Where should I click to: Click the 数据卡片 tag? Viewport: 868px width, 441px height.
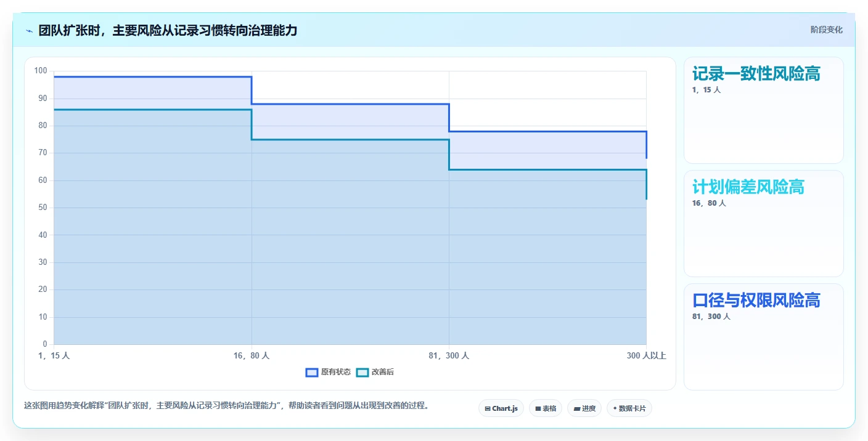pyautogui.click(x=629, y=408)
